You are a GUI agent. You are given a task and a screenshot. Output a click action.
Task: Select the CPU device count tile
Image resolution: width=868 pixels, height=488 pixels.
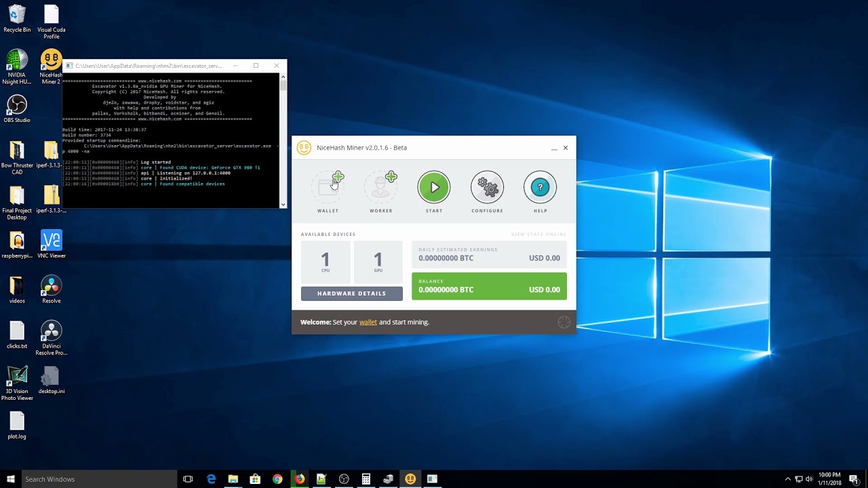325,262
